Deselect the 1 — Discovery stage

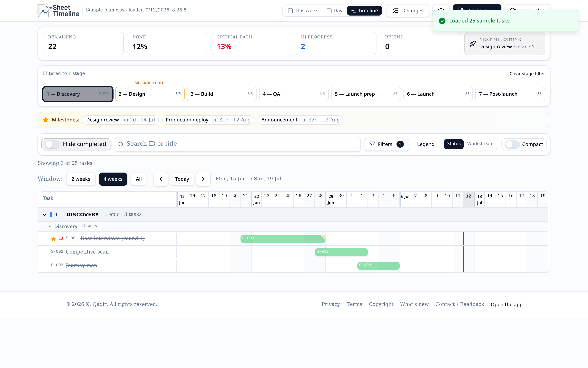[78, 94]
